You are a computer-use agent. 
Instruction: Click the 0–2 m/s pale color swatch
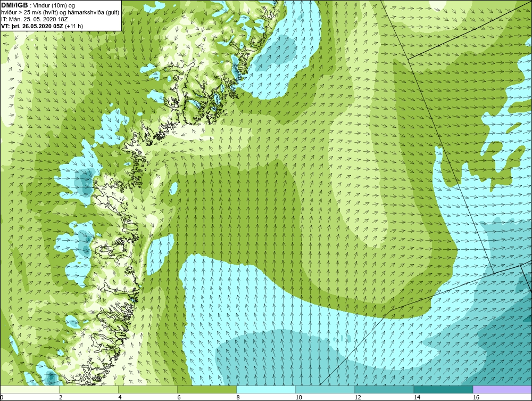coord(30,389)
